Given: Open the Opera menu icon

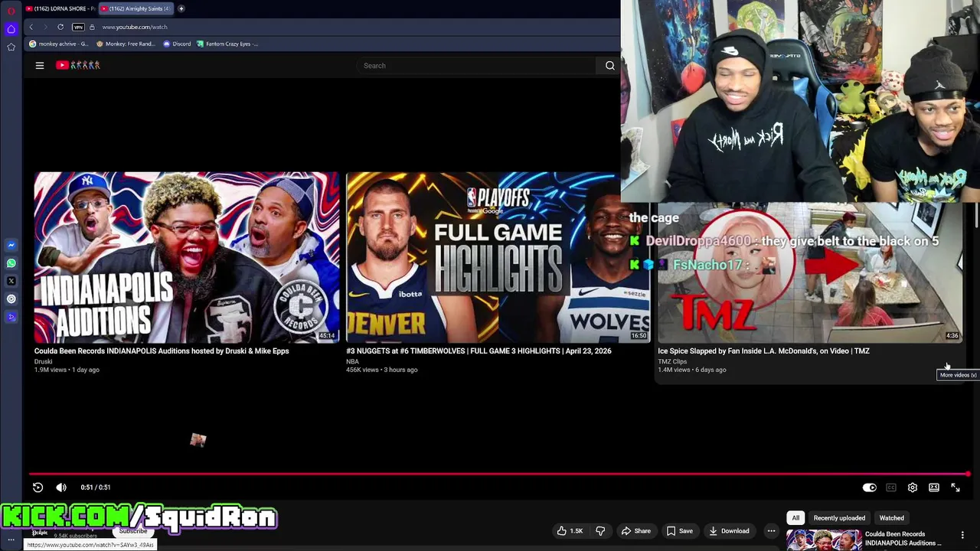Looking at the screenshot, I should [11, 11].
